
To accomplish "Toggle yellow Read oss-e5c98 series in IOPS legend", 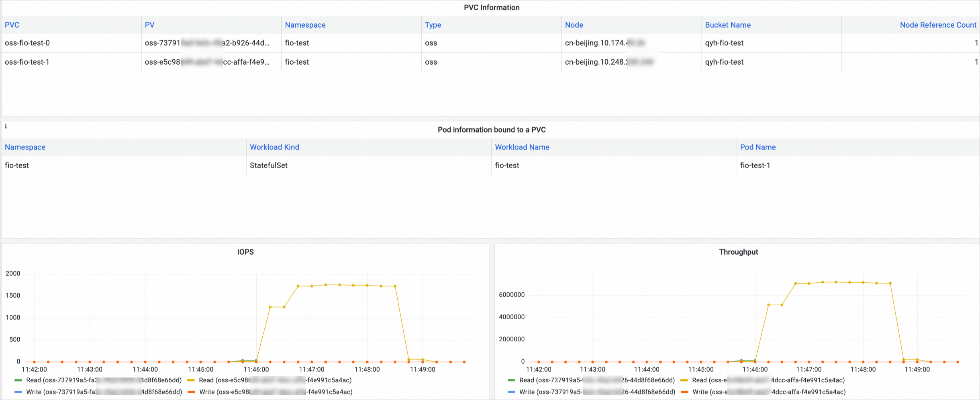I will click(x=269, y=380).
